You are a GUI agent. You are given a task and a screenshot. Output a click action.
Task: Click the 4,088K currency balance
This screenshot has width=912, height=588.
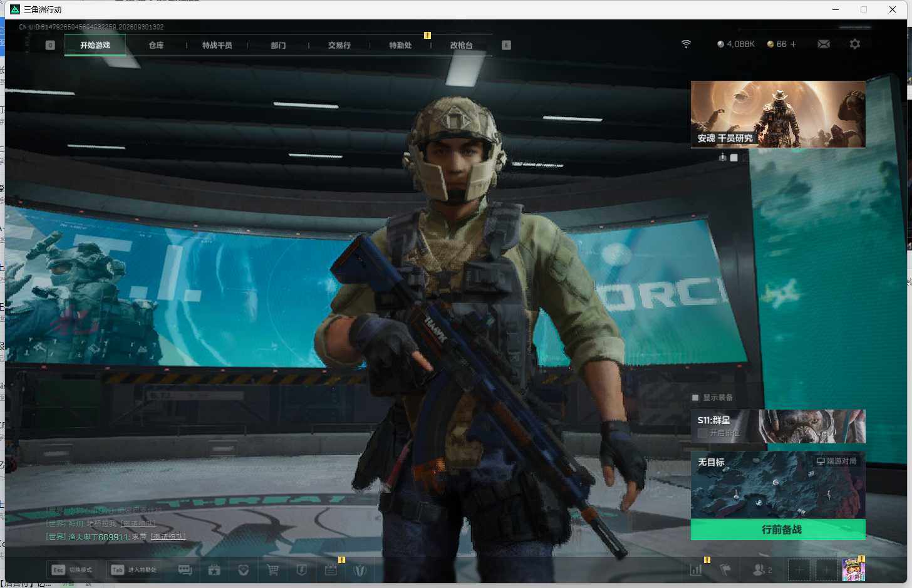[736, 44]
